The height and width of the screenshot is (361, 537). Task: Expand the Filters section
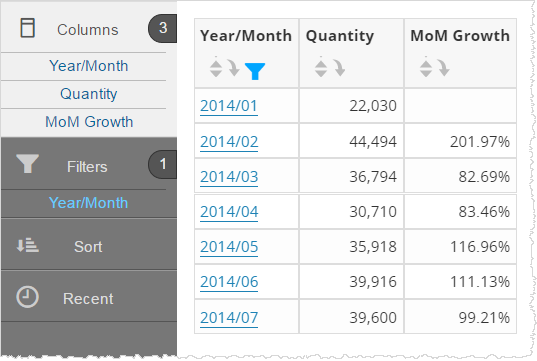pos(87,167)
